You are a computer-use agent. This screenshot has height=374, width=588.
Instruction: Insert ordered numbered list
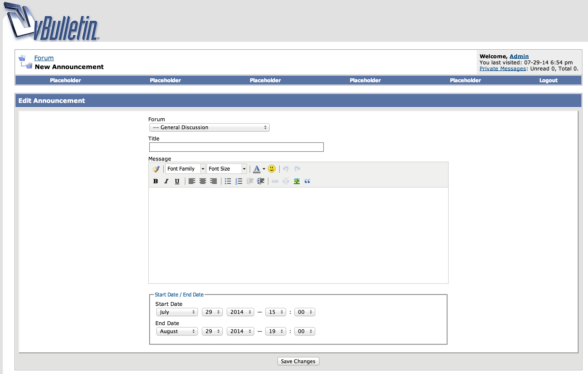[239, 181]
